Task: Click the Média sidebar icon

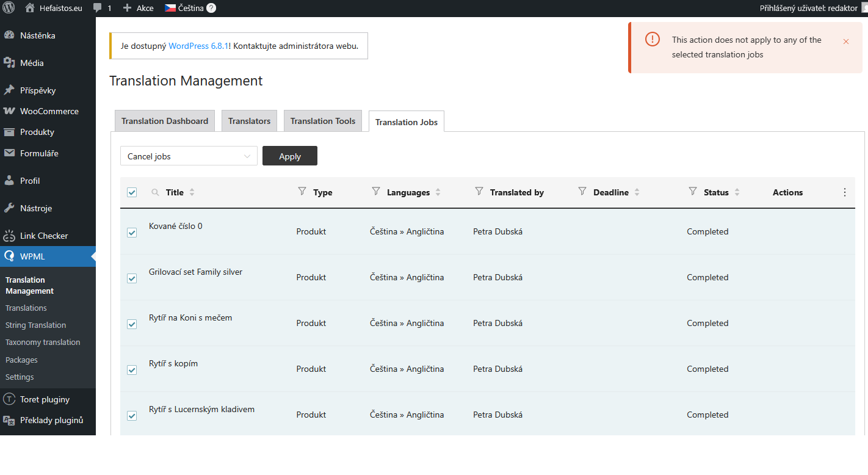Action: (x=9, y=63)
